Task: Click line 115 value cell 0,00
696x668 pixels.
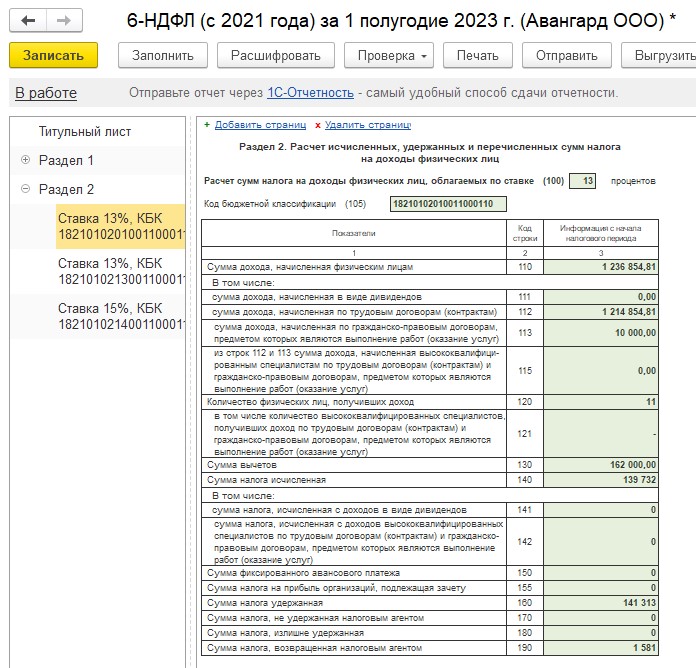Action: 601,371
